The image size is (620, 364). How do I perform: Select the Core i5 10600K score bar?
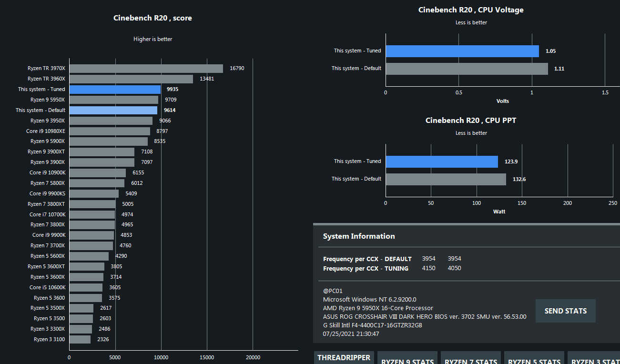tap(86, 288)
